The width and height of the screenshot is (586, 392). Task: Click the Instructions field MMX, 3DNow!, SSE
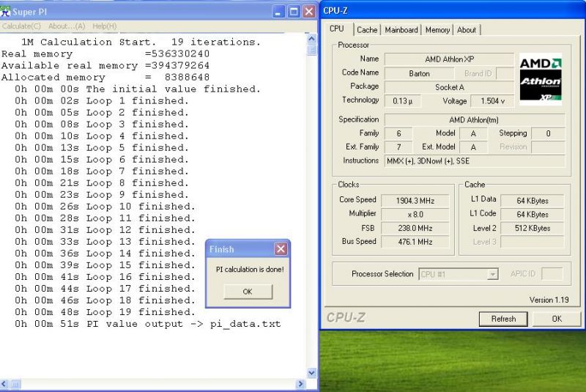(475, 161)
